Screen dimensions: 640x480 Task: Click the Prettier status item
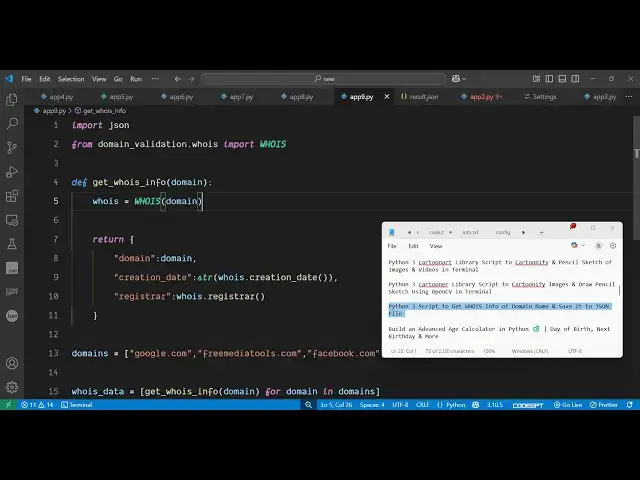(604, 404)
